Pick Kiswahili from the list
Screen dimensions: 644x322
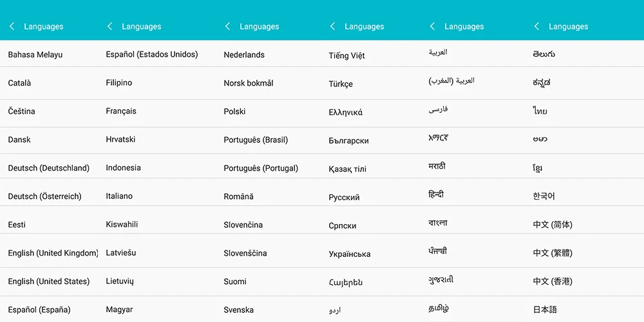coord(122,224)
